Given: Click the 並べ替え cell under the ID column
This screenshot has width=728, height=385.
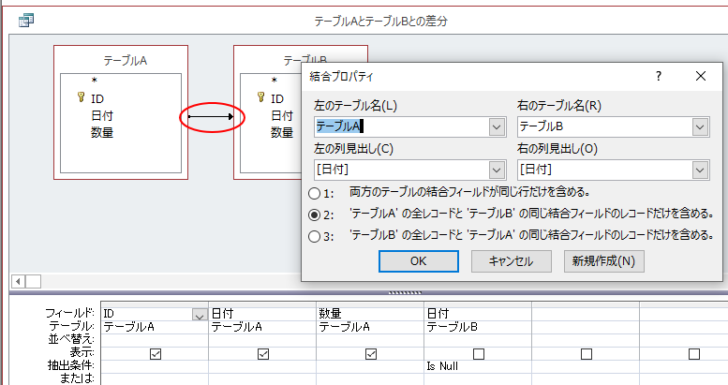Looking at the screenshot, I should [155, 340].
